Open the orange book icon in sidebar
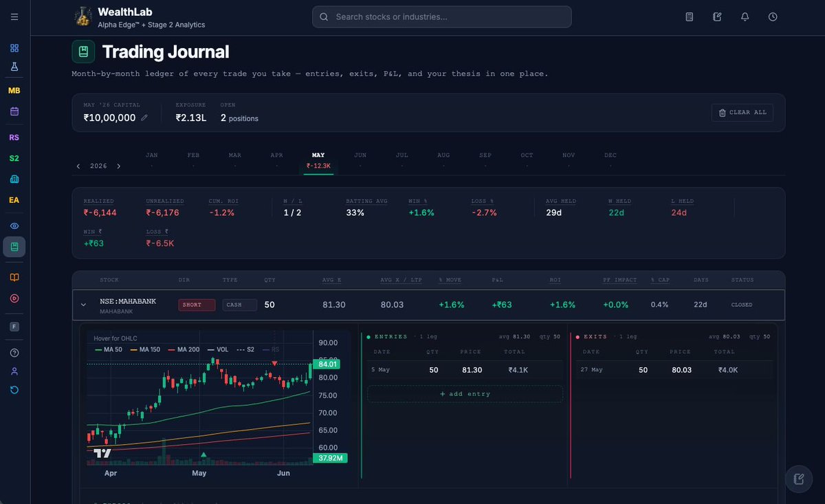The width and height of the screenshot is (825, 504). (14, 277)
